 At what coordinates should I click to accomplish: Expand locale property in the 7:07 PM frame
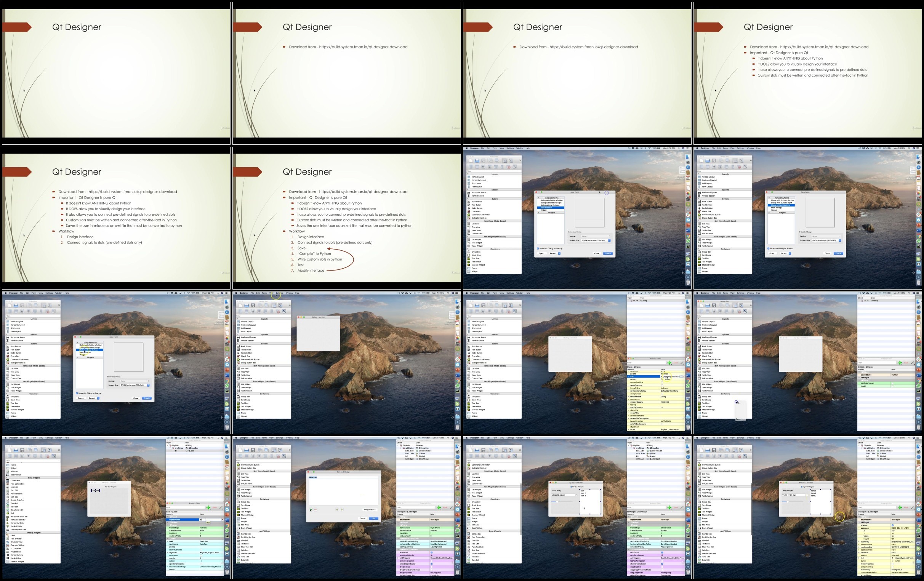point(629,429)
